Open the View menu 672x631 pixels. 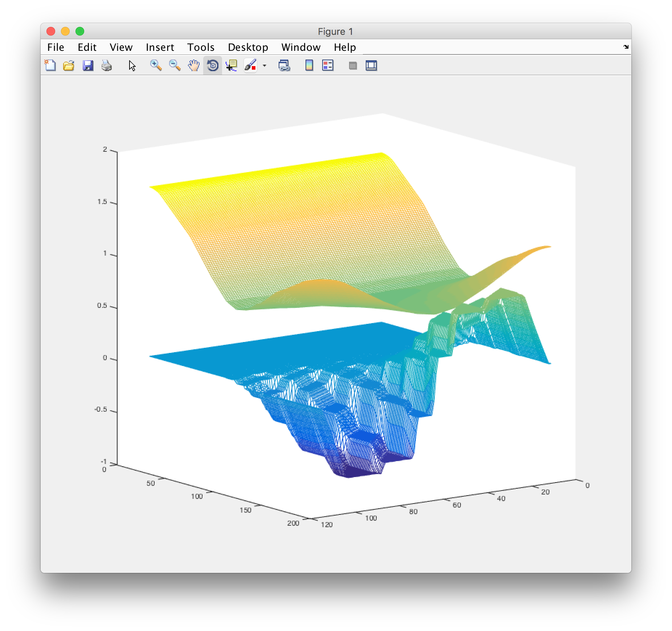(x=121, y=47)
